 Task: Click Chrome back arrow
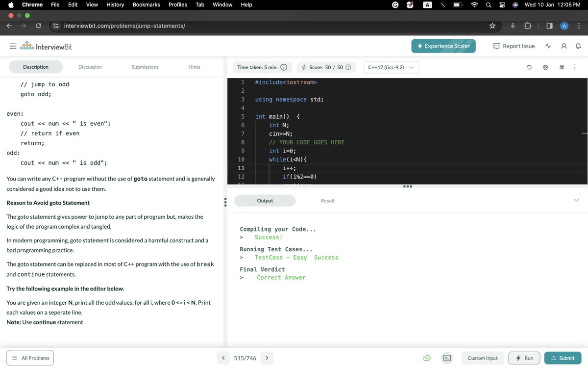pyautogui.click(x=9, y=26)
